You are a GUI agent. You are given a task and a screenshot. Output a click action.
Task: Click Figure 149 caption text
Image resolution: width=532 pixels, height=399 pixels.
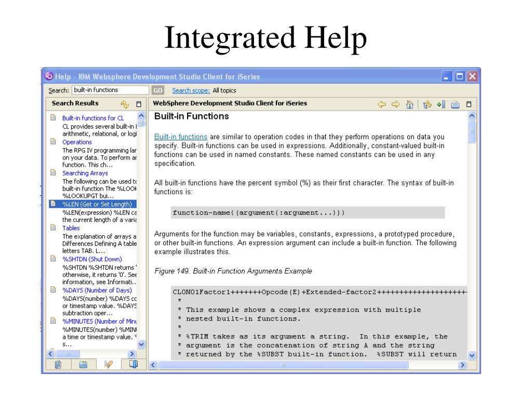pyautogui.click(x=233, y=271)
